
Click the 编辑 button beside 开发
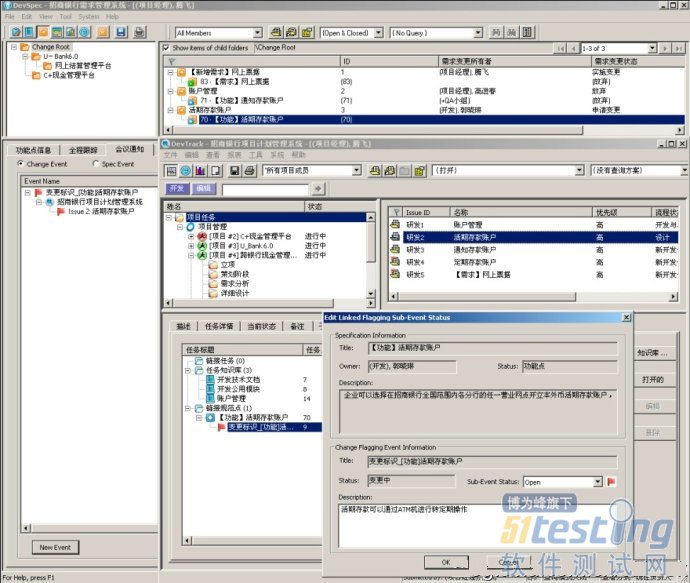coord(203,188)
